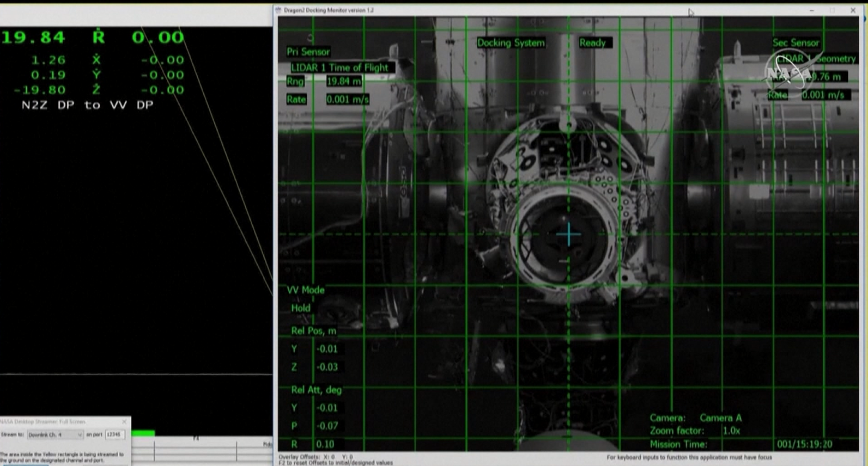Click the Mission Time 001/15:19:20 readout
The width and height of the screenshot is (868, 466).
(x=804, y=444)
